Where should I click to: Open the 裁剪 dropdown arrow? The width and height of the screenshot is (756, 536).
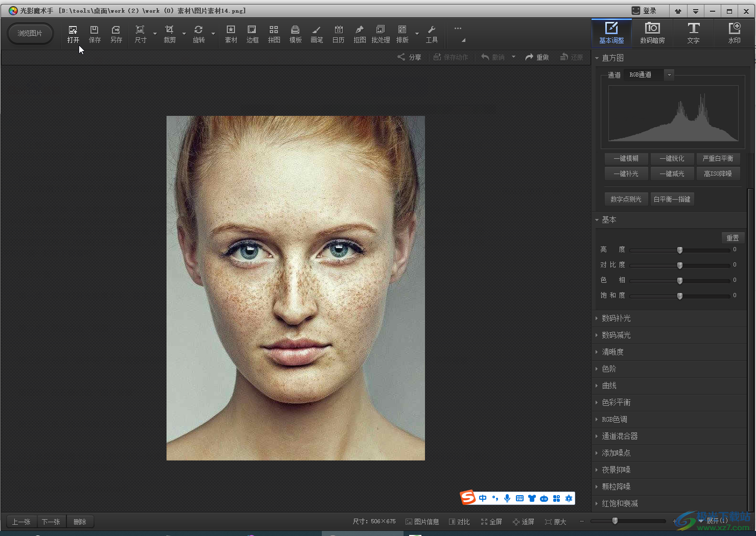coord(184,34)
